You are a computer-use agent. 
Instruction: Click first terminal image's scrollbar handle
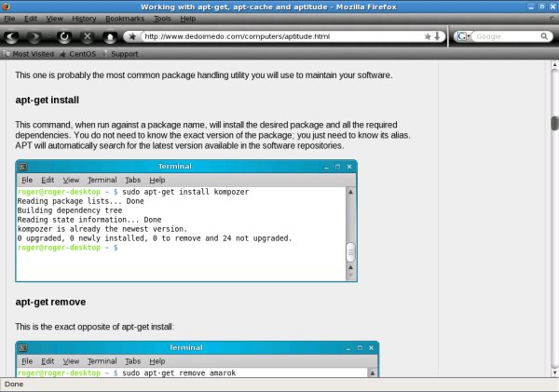(x=350, y=252)
